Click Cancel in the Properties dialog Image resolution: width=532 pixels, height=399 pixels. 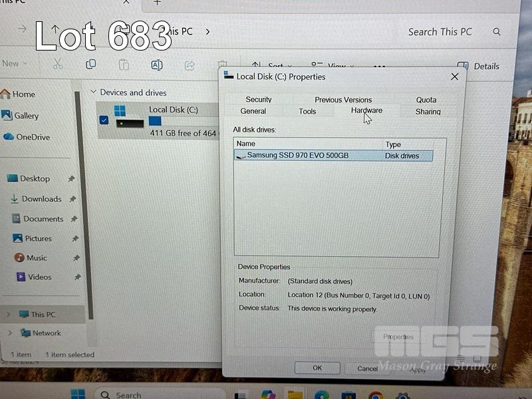pyautogui.click(x=367, y=368)
